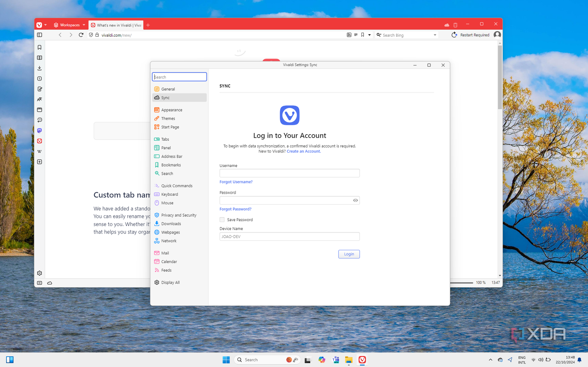Open the Mastodon web panel
Viewport: 588px width, 367px height.
pyautogui.click(x=40, y=131)
